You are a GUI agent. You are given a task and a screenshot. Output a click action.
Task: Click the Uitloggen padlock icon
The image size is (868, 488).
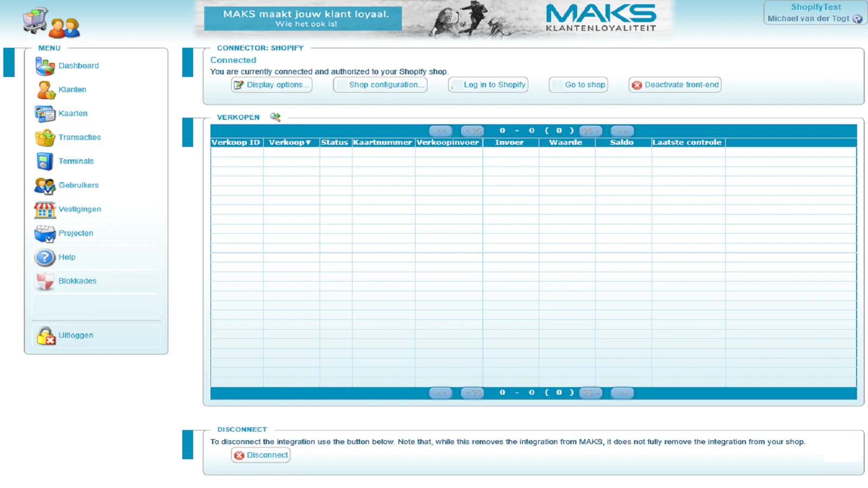(x=46, y=336)
